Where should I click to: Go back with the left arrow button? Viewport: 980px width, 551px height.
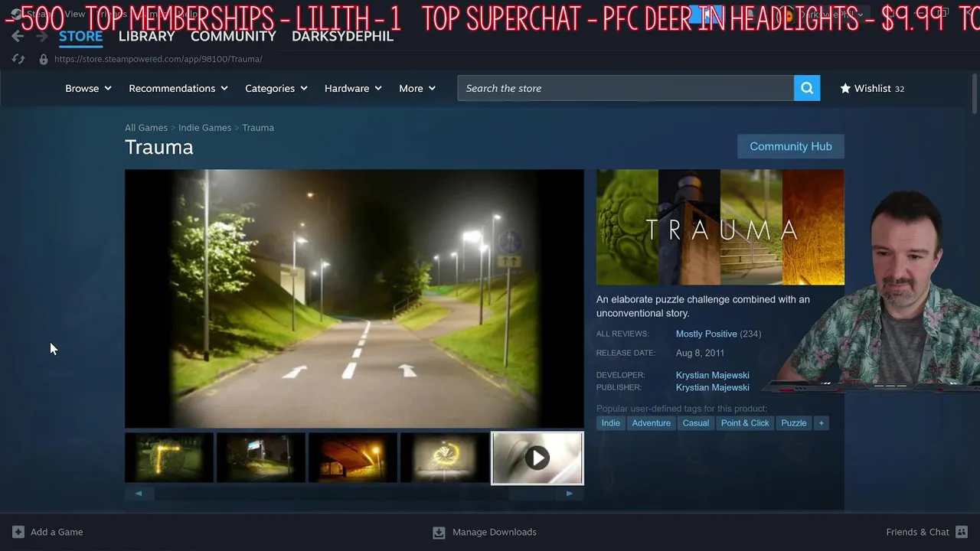(x=18, y=36)
